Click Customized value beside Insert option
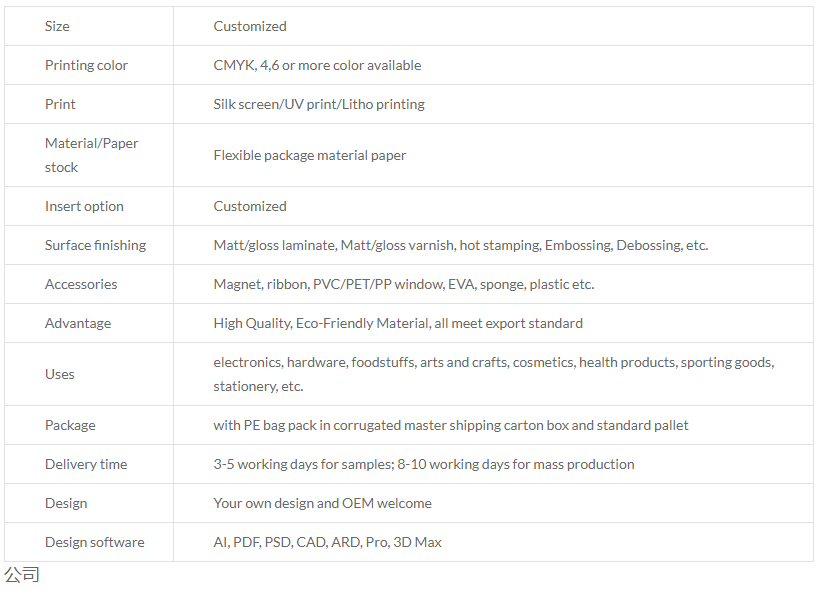The height and width of the screenshot is (590, 819). (x=250, y=206)
